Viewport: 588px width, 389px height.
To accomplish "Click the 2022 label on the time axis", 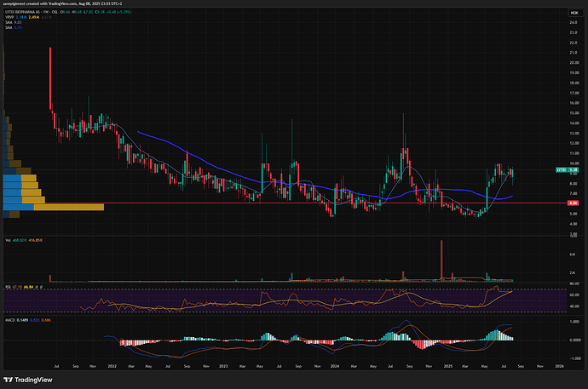I will [112, 366].
